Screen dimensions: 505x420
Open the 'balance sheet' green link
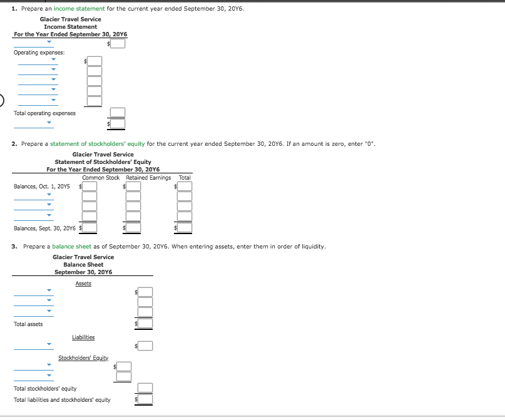[72, 247]
